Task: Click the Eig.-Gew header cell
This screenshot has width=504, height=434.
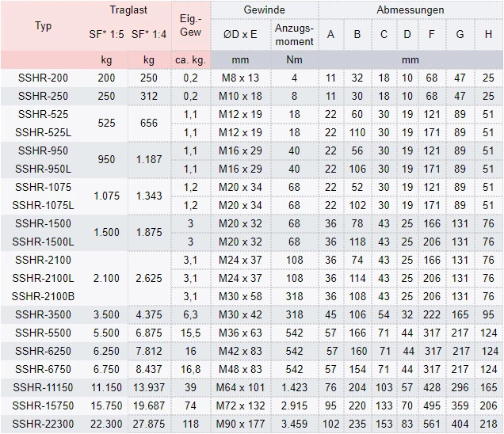Action: tap(190, 26)
